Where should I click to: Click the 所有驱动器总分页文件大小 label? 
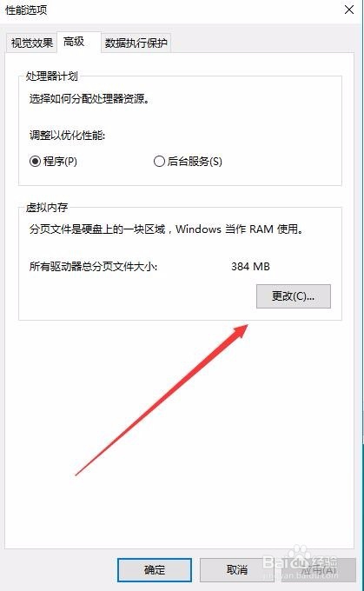click(x=93, y=267)
